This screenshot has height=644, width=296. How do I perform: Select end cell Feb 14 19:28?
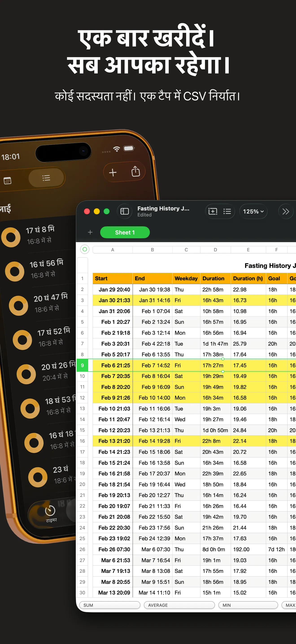coord(152,441)
